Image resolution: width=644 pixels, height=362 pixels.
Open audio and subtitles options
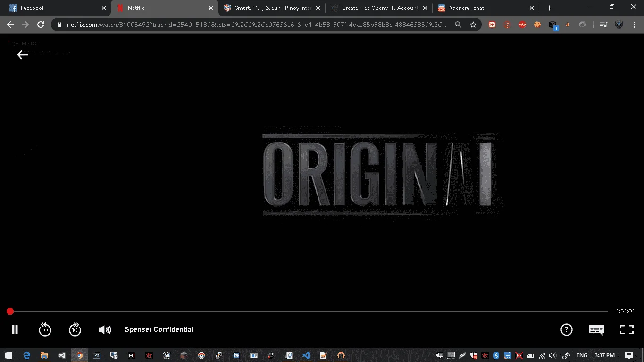tap(596, 330)
